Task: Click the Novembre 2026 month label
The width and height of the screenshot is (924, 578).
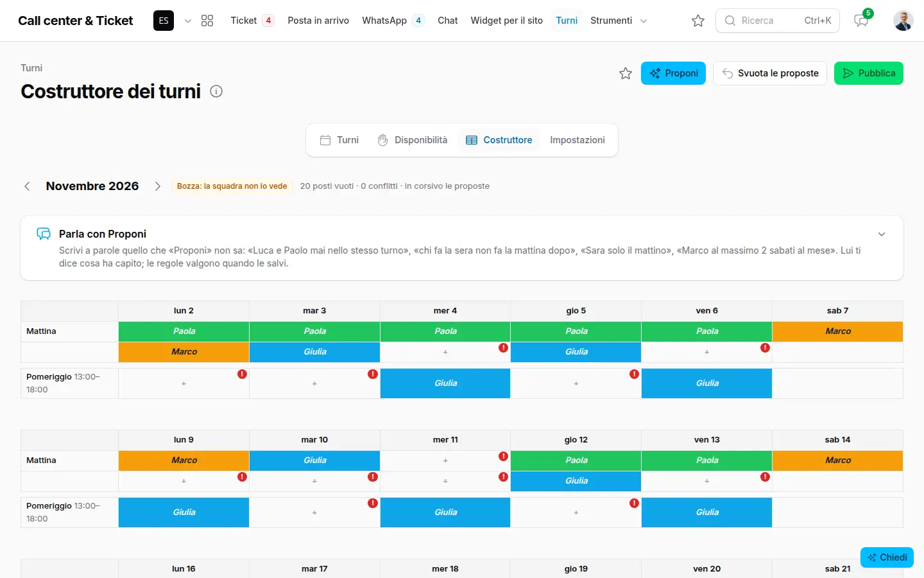Action: point(92,186)
